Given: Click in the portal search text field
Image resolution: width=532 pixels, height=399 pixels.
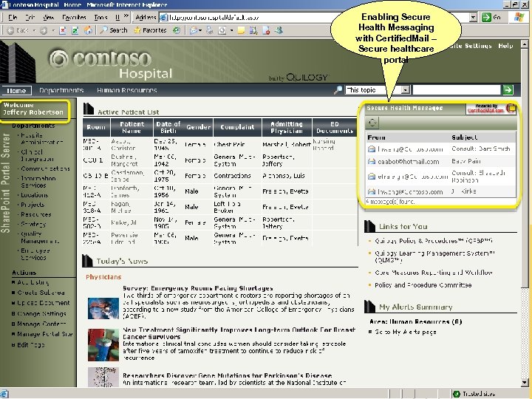Looking at the screenshot, I should 457,89.
